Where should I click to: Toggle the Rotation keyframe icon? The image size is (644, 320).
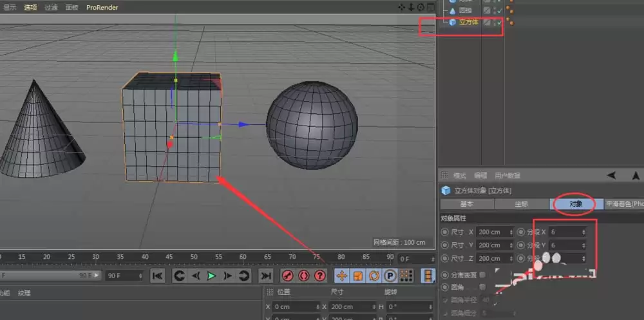374,276
